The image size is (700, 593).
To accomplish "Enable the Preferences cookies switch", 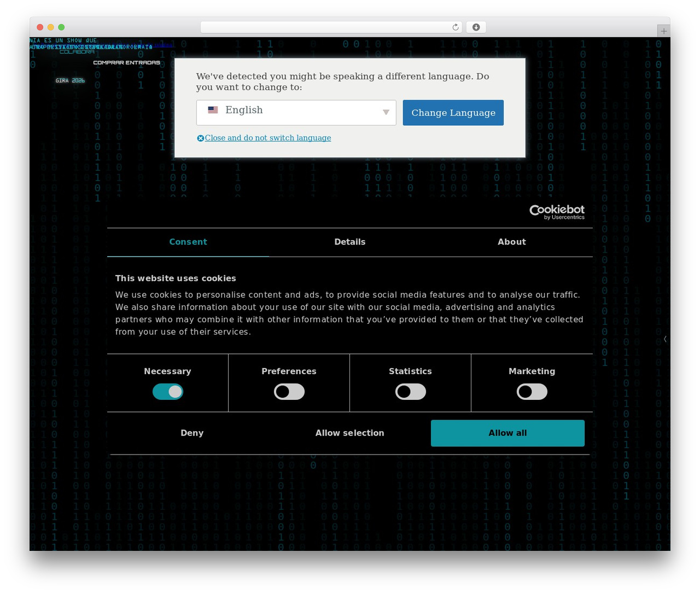I will pyautogui.click(x=289, y=392).
